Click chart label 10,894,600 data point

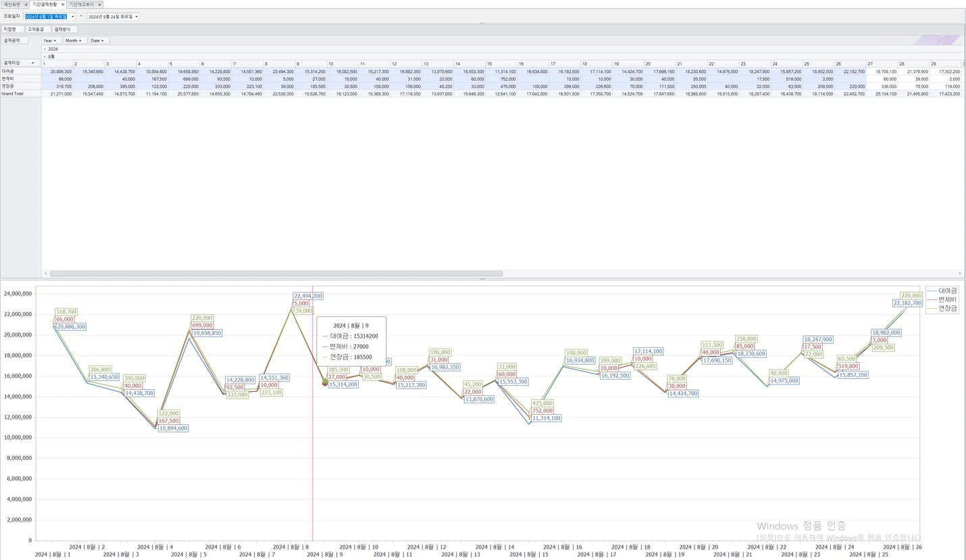pyautogui.click(x=173, y=428)
